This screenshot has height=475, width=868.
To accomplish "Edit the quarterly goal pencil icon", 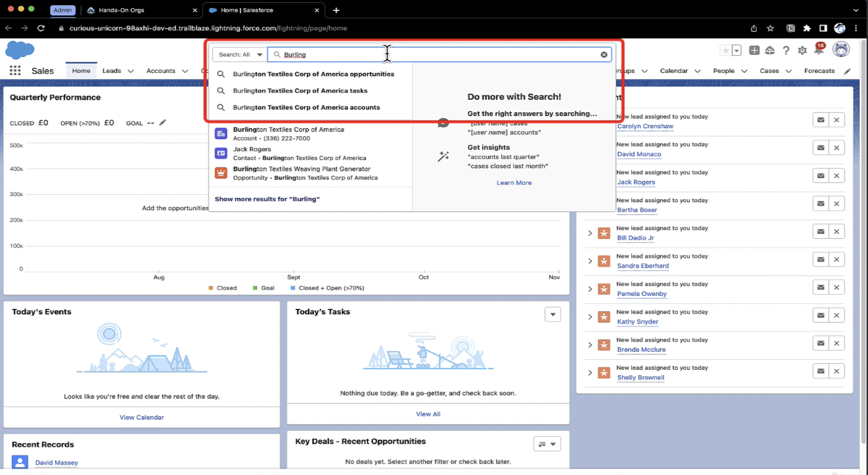I will click(x=162, y=123).
